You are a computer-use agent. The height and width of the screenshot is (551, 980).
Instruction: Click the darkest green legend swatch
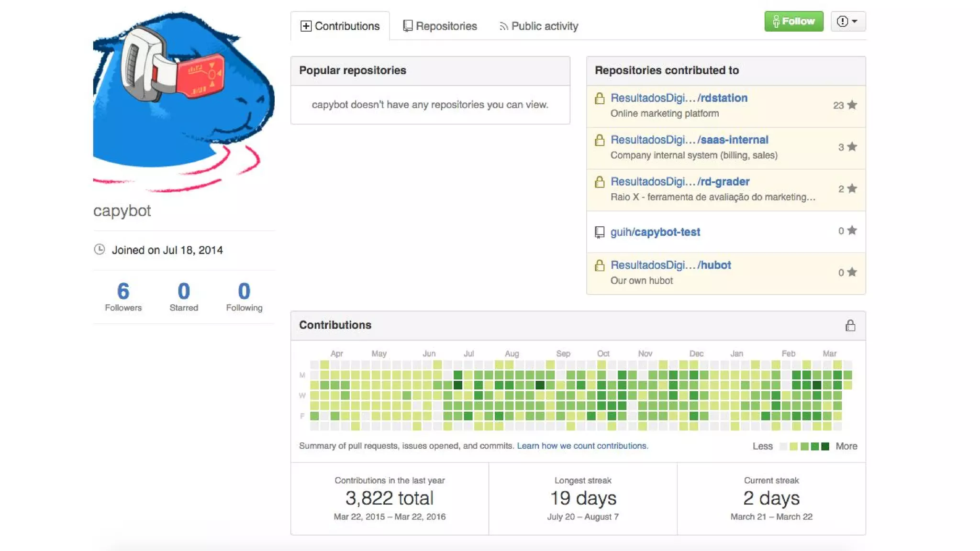coord(825,446)
